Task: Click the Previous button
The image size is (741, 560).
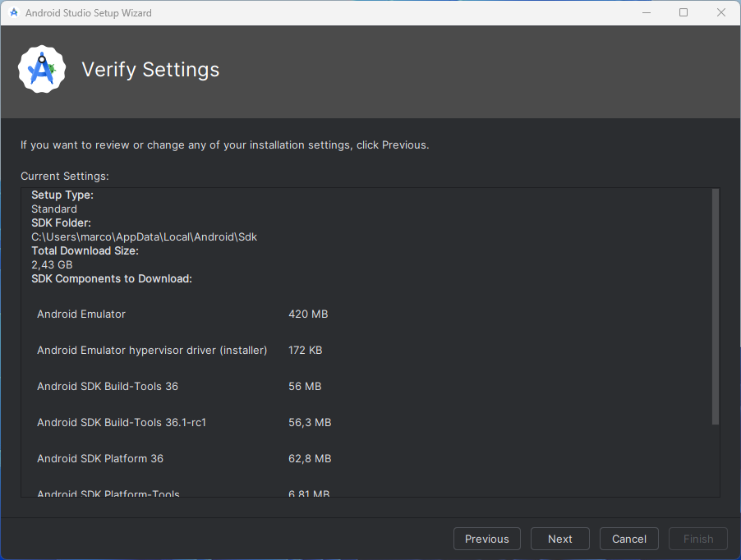Action: point(486,539)
